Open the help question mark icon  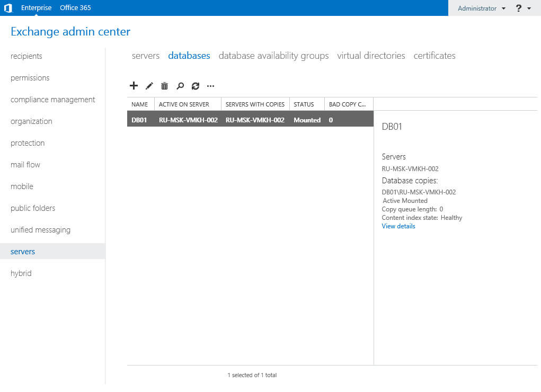519,8
